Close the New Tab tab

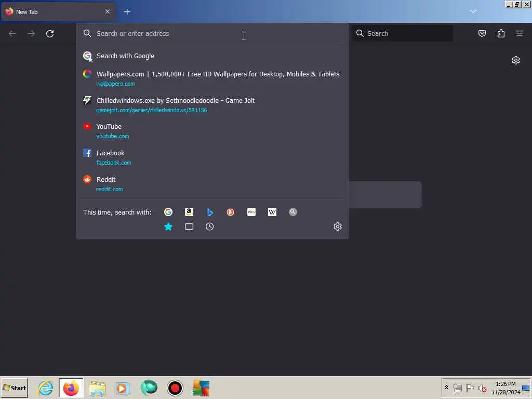(x=108, y=12)
